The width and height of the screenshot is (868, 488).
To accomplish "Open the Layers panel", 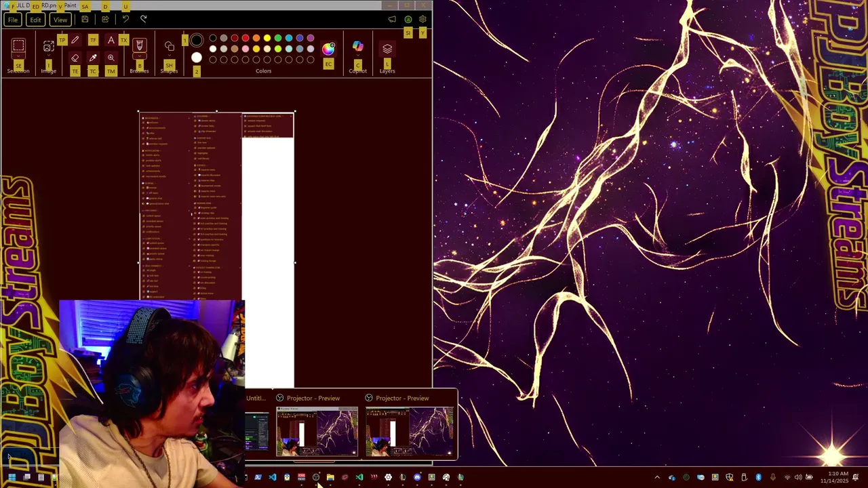I will click(387, 49).
